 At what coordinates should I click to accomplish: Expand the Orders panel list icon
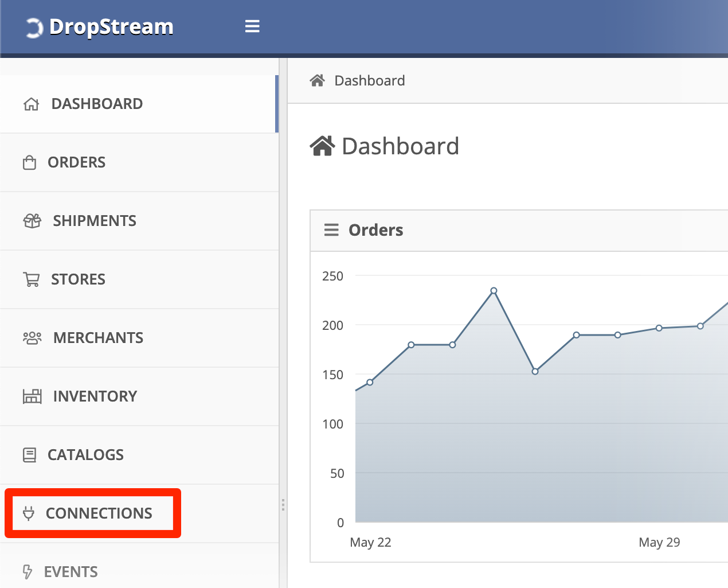coord(331,230)
